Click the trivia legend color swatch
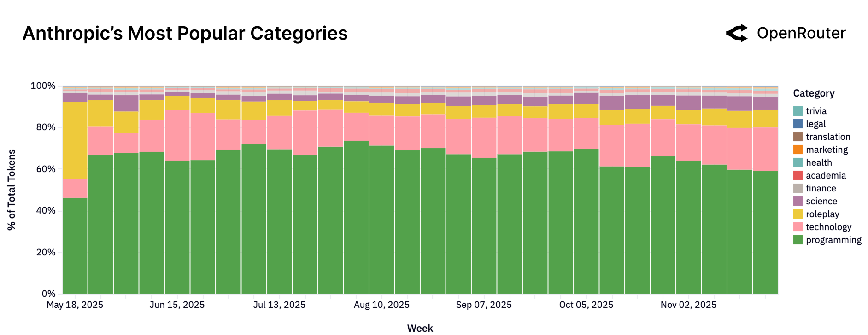Screen dimensions: 868x335 [x=798, y=111]
